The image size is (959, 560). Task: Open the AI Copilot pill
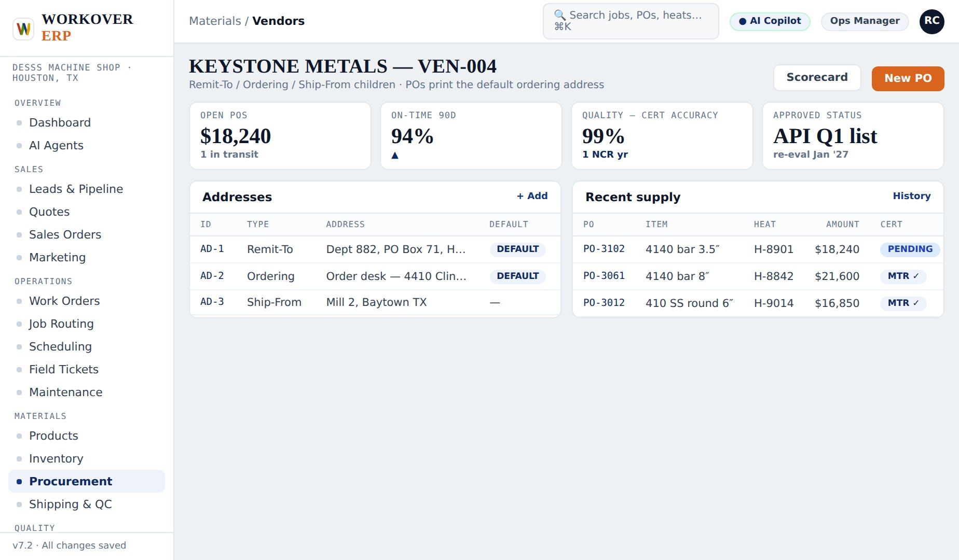pyautogui.click(x=770, y=21)
